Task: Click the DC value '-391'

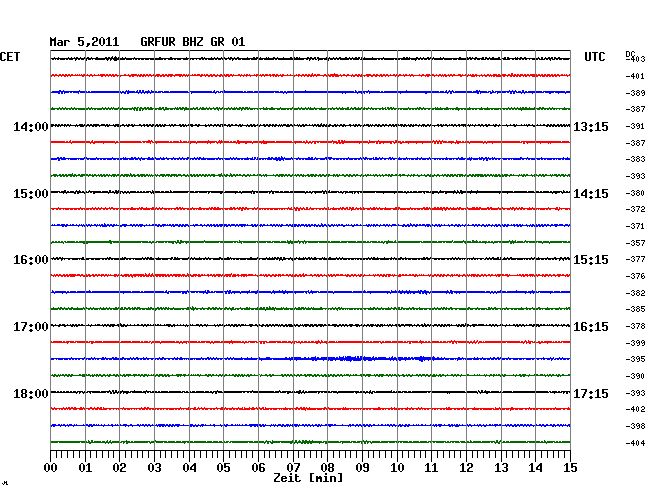Action: pyautogui.click(x=635, y=126)
